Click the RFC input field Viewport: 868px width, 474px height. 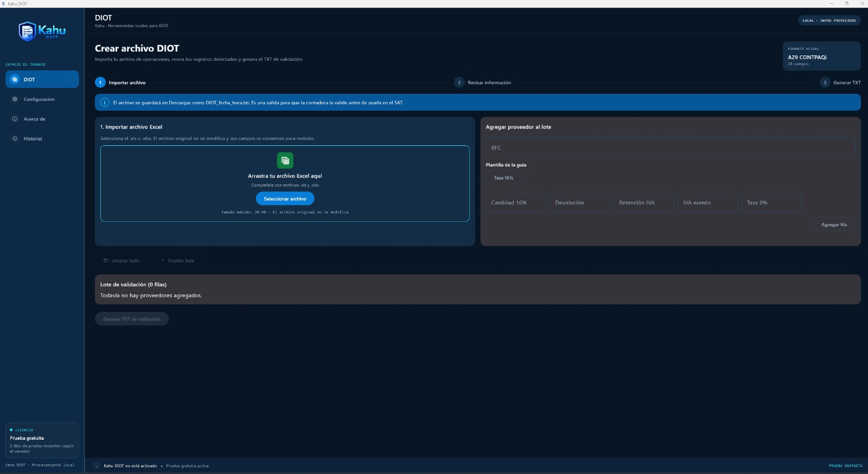click(671, 148)
